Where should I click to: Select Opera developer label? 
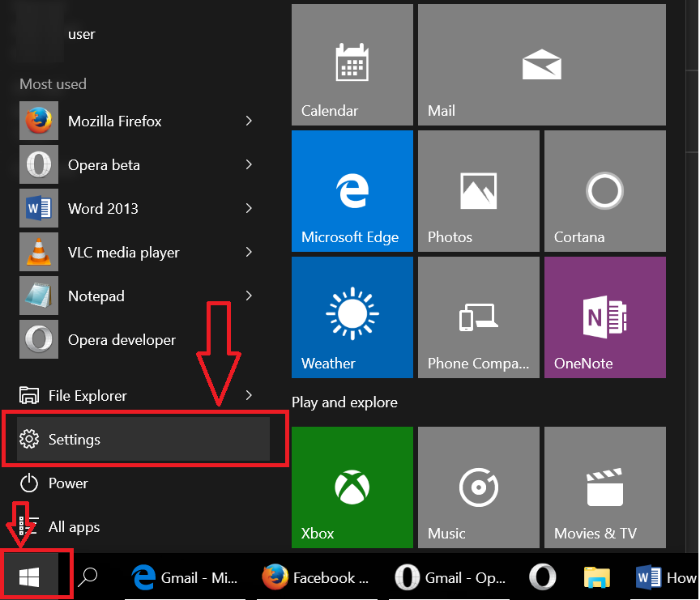(122, 340)
